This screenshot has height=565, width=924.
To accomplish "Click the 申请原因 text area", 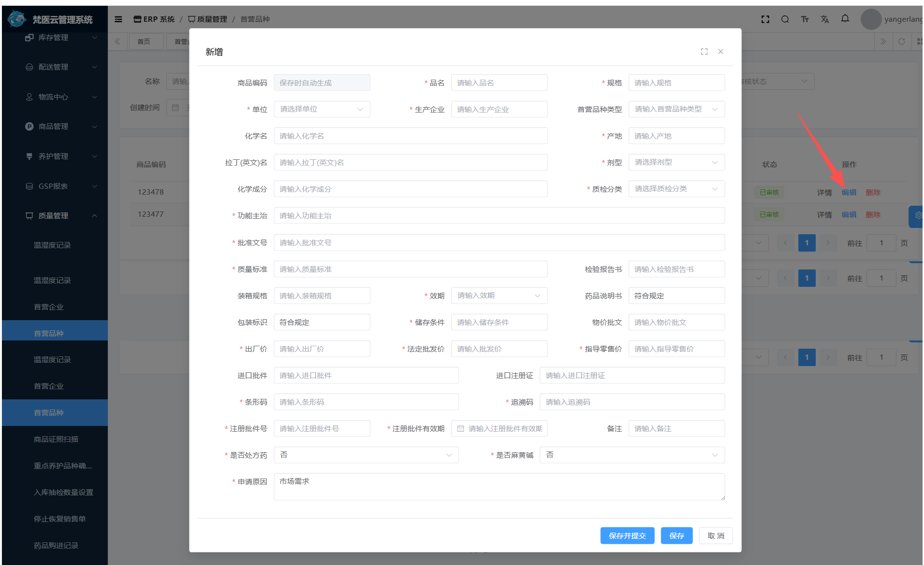I will click(x=499, y=486).
